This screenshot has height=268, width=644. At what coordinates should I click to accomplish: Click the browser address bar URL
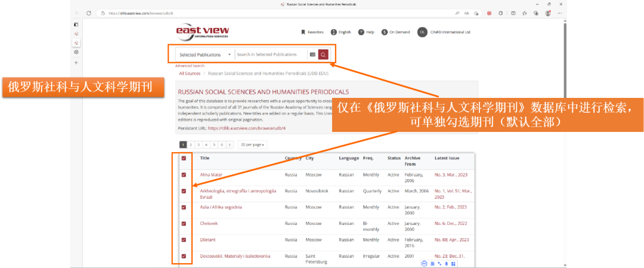click(141, 13)
